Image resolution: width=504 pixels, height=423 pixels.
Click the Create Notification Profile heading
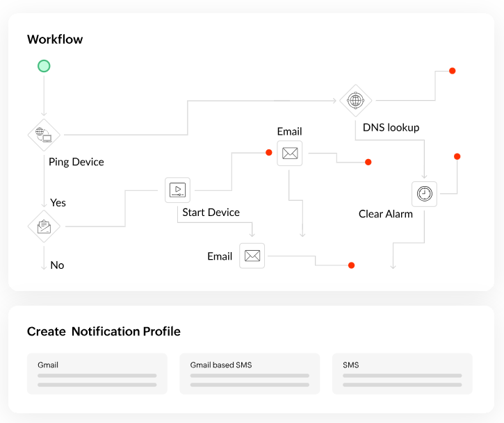coord(104,331)
